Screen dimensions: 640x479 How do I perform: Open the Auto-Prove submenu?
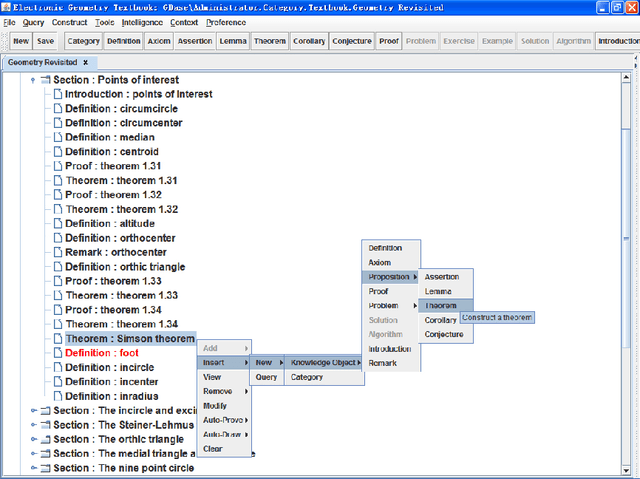coord(224,420)
